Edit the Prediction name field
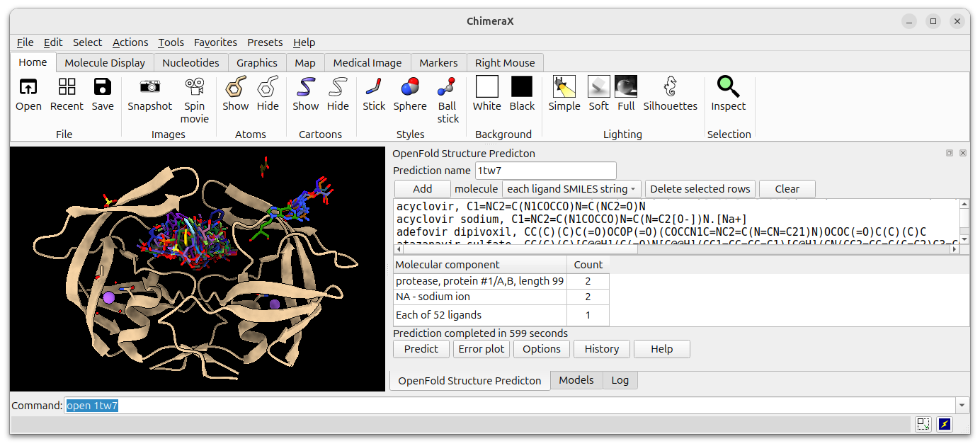Image resolution: width=980 pixels, height=446 pixels. 545,171
